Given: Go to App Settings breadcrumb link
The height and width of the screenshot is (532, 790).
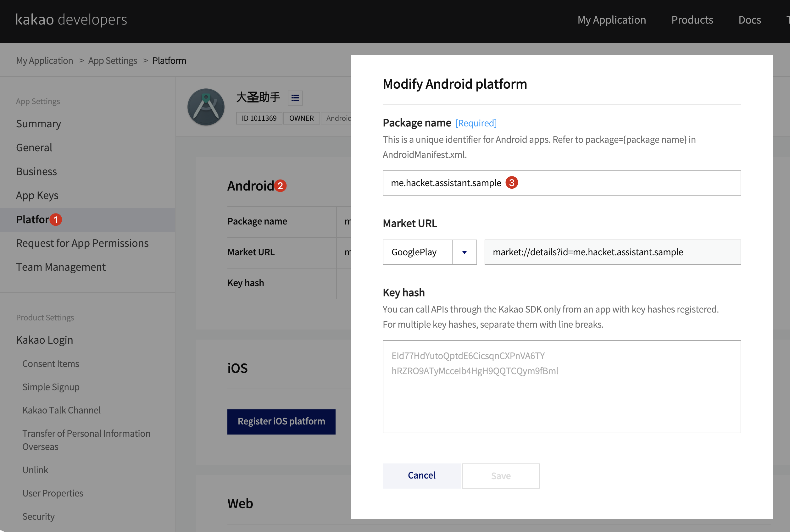Looking at the screenshot, I should 113,61.
